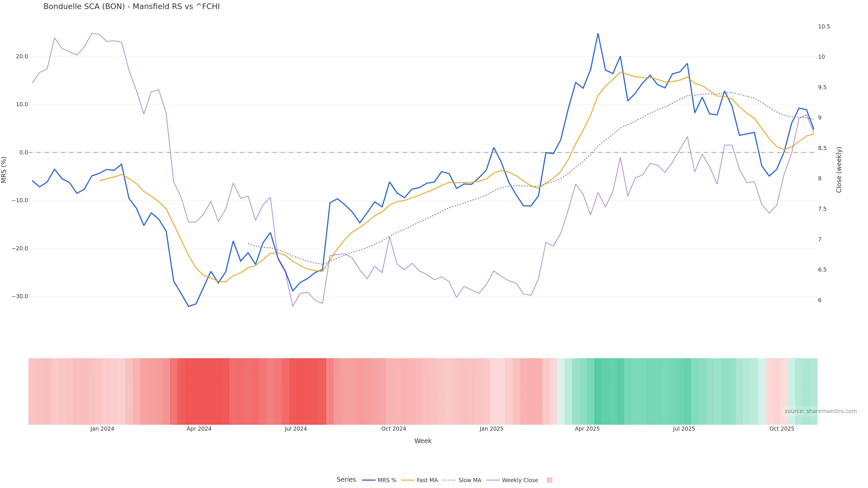Click the 20.0 tick on MRS axis

22,56
